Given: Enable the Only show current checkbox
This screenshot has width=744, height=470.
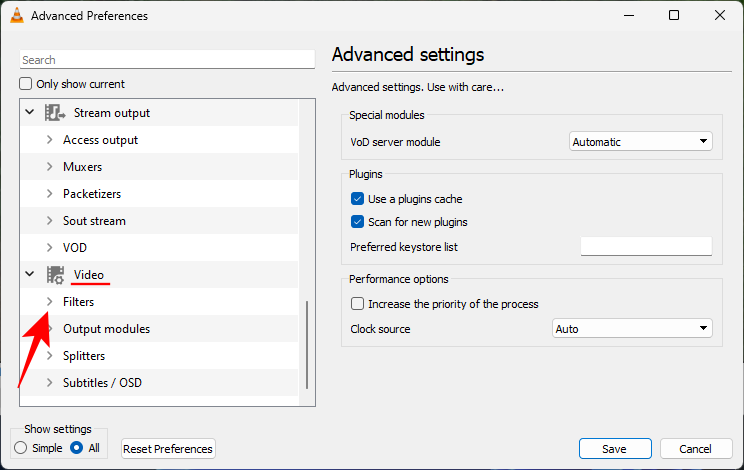Looking at the screenshot, I should [x=27, y=84].
